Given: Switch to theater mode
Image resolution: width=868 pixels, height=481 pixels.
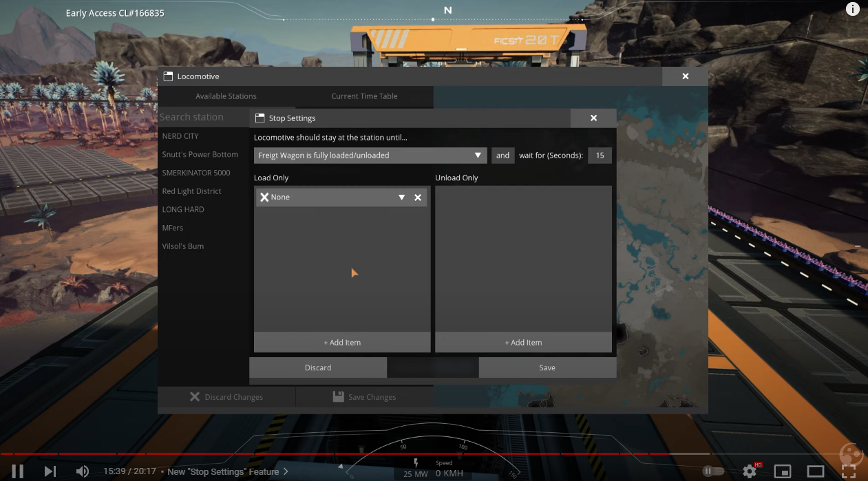Looking at the screenshot, I should point(816,471).
